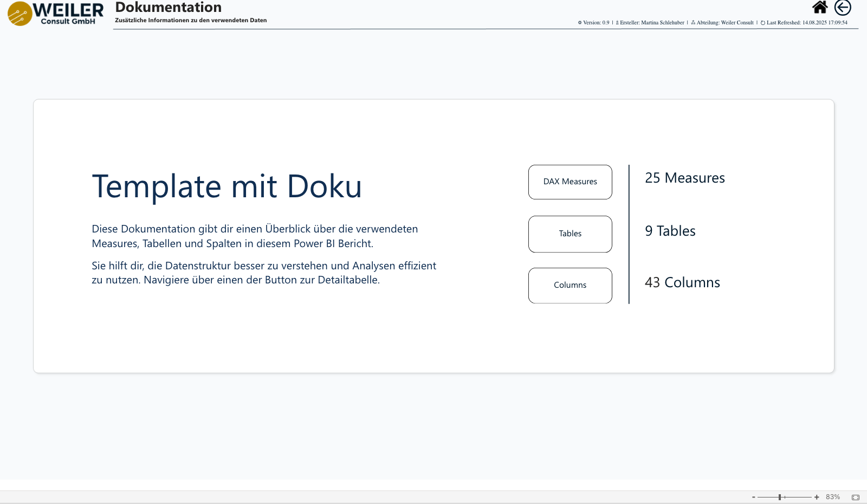Click the subtitle Zusätzliche Informationen text
867x504 pixels.
coord(191,20)
